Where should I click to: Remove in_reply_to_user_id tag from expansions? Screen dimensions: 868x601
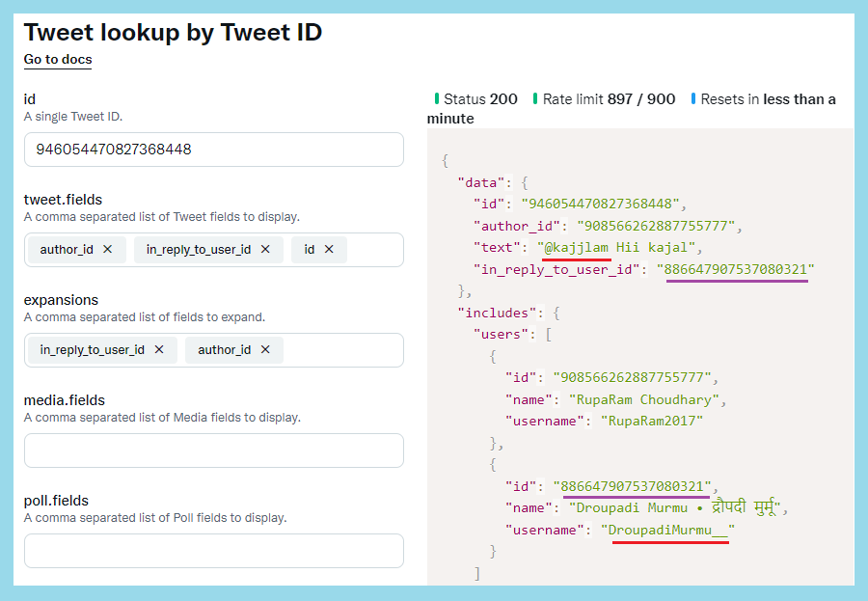(159, 349)
